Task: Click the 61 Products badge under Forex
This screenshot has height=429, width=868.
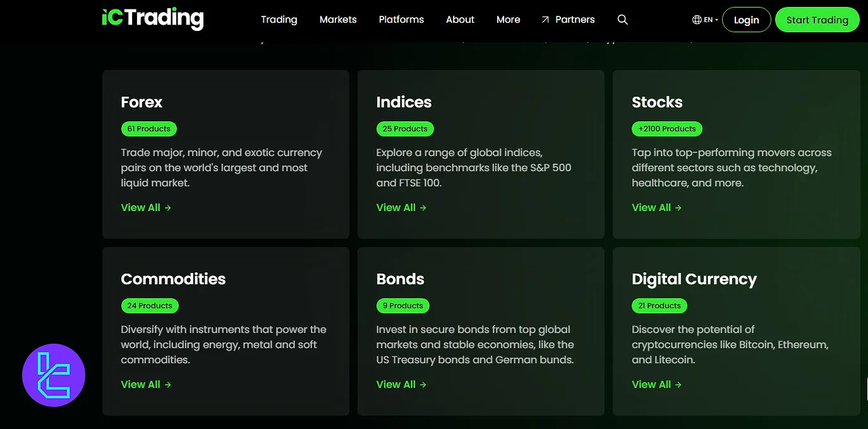Action: tap(148, 129)
